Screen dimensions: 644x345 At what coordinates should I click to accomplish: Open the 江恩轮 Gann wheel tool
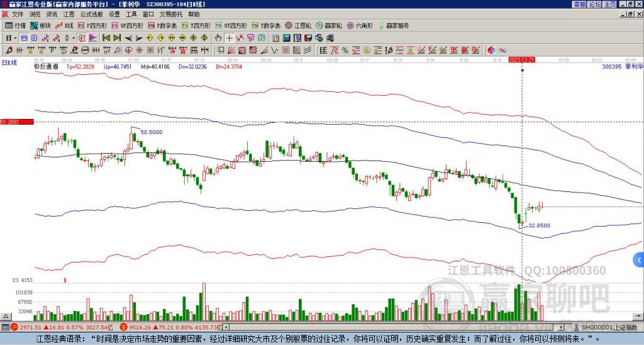(298, 25)
